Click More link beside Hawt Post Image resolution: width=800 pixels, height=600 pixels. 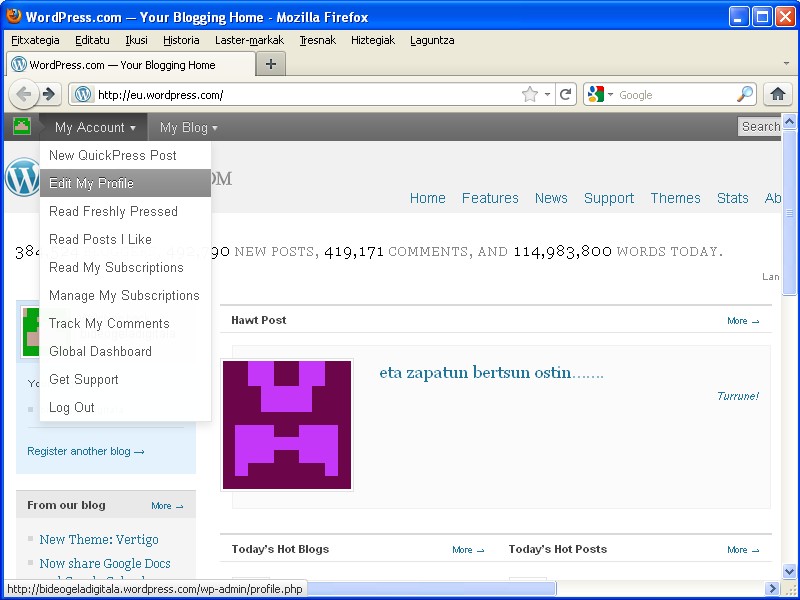(x=743, y=321)
